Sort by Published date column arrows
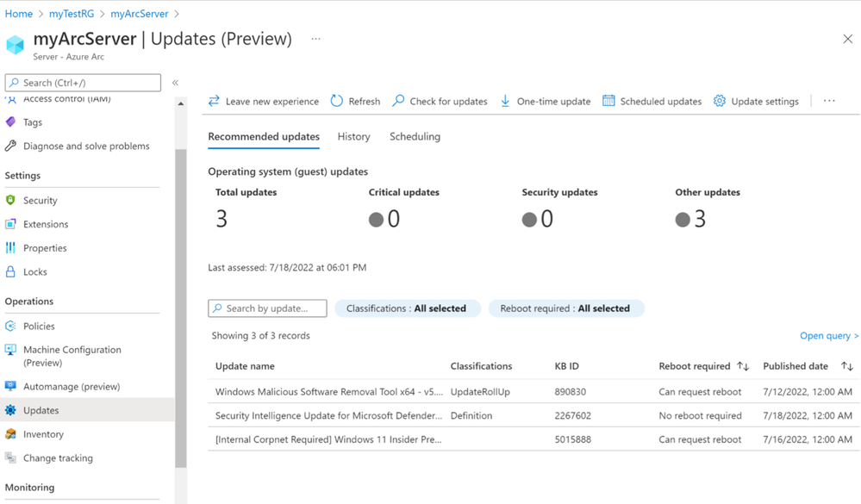This screenshot has width=861, height=504. coord(847,366)
